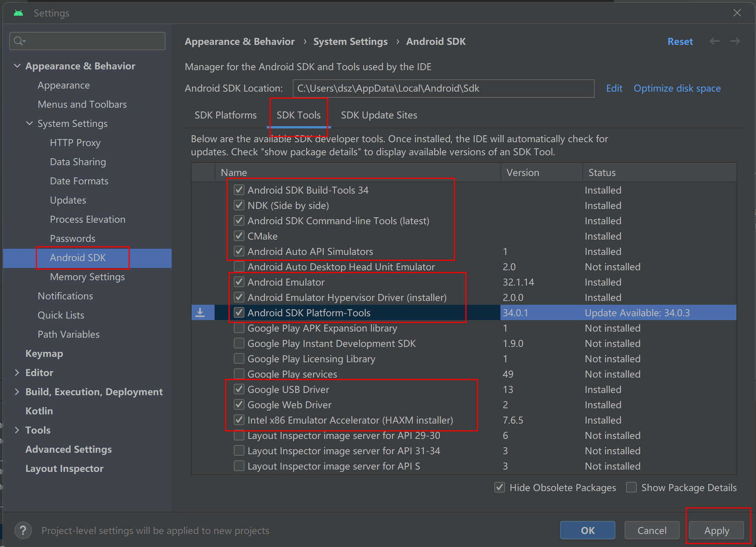The height and width of the screenshot is (547, 756).
Task: Select HTTP Proxy settings
Action: (x=75, y=143)
